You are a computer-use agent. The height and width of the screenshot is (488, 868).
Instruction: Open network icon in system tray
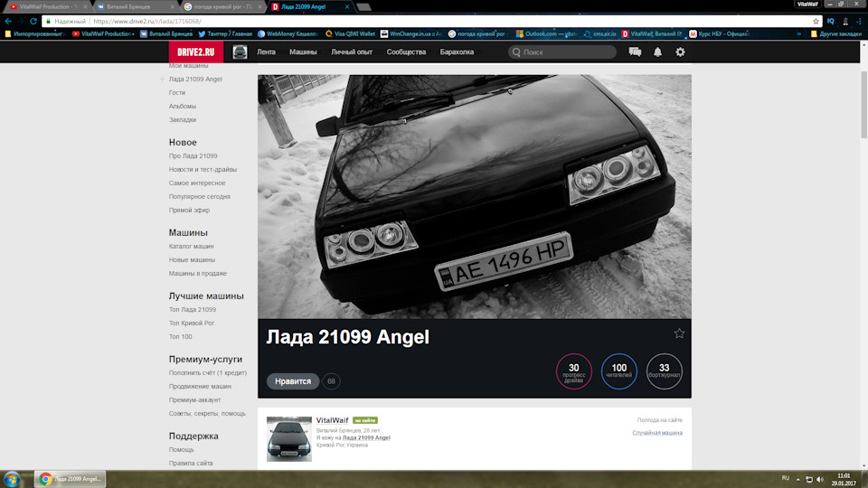click(808, 479)
